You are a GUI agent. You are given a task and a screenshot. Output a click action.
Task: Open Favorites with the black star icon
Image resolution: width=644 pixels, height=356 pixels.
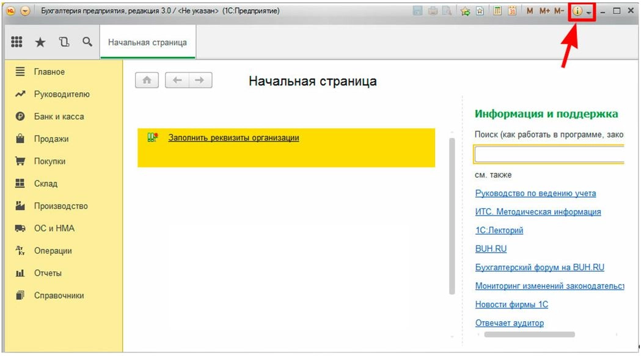(x=40, y=42)
